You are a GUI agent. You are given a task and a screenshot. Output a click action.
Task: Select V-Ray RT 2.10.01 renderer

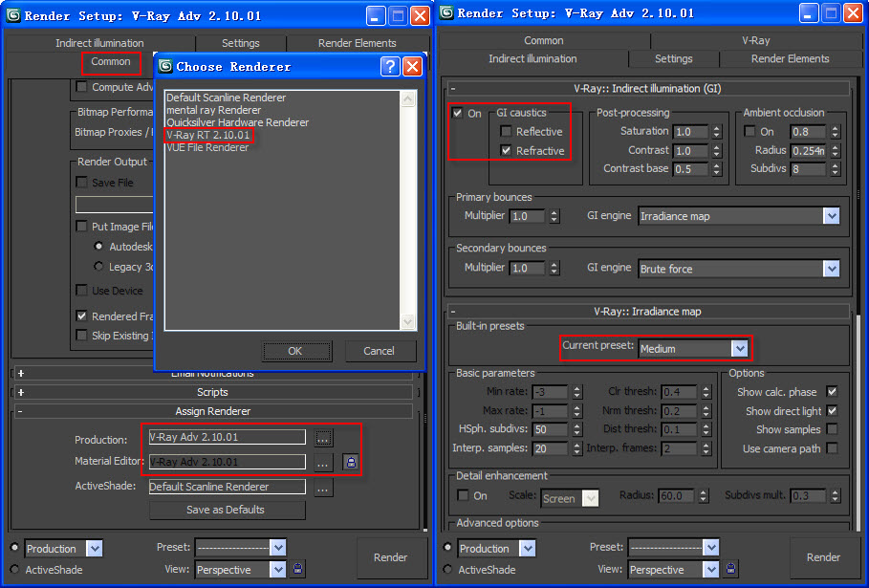point(208,135)
